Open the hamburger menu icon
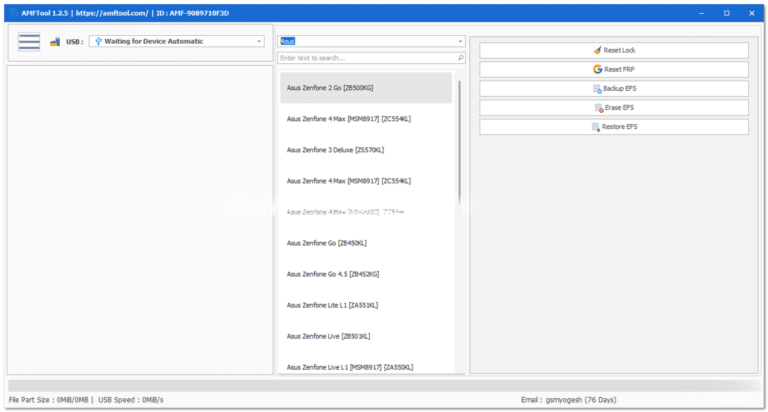The width and height of the screenshot is (768, 412). [29, 42]
